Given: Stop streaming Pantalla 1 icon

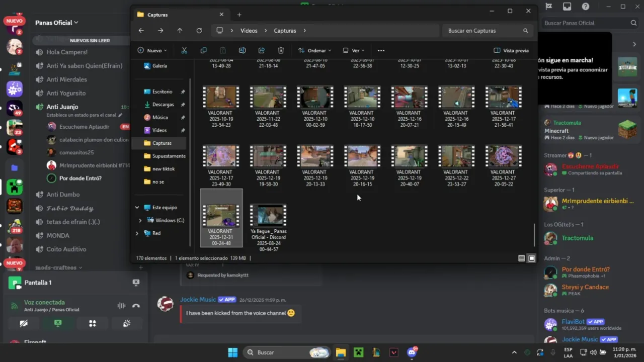Looking at the screenshot, I should pyautogui.click(x=136, y=283).
